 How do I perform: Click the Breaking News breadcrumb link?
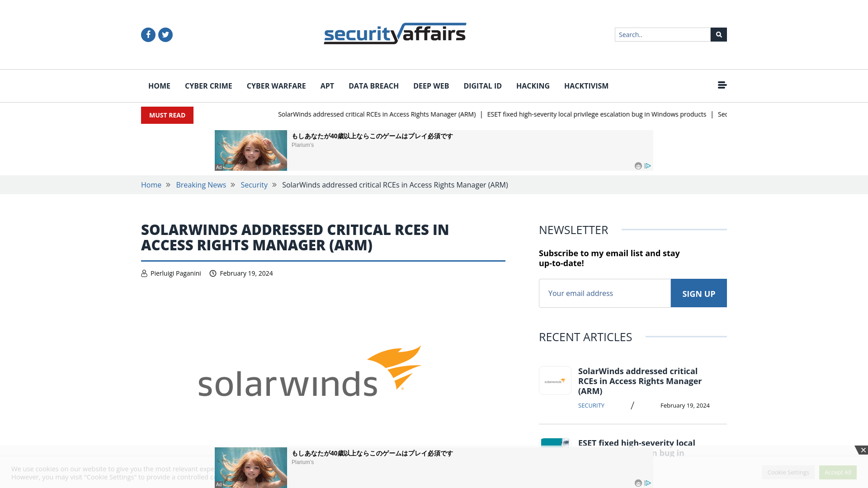(x=201, y=185)
